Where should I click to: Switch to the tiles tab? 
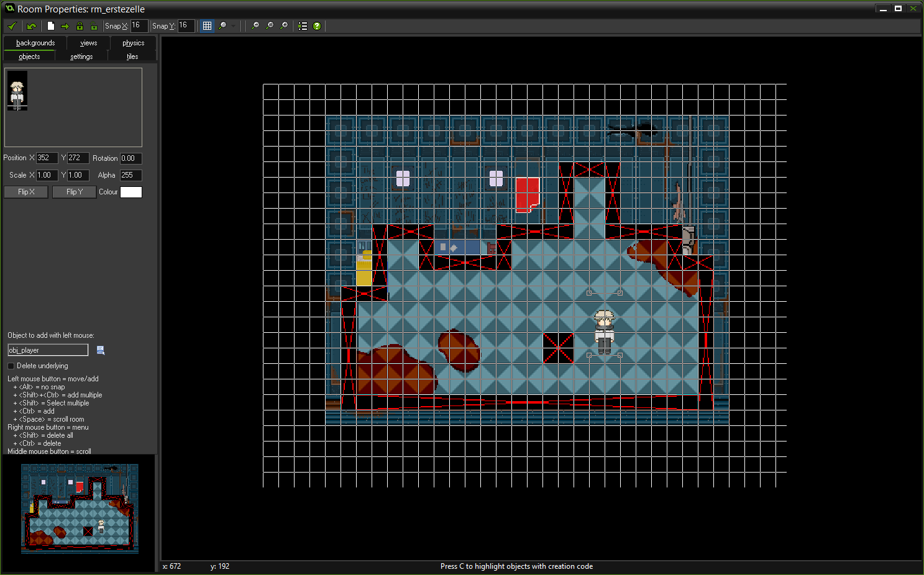click(x=132, y=57)
